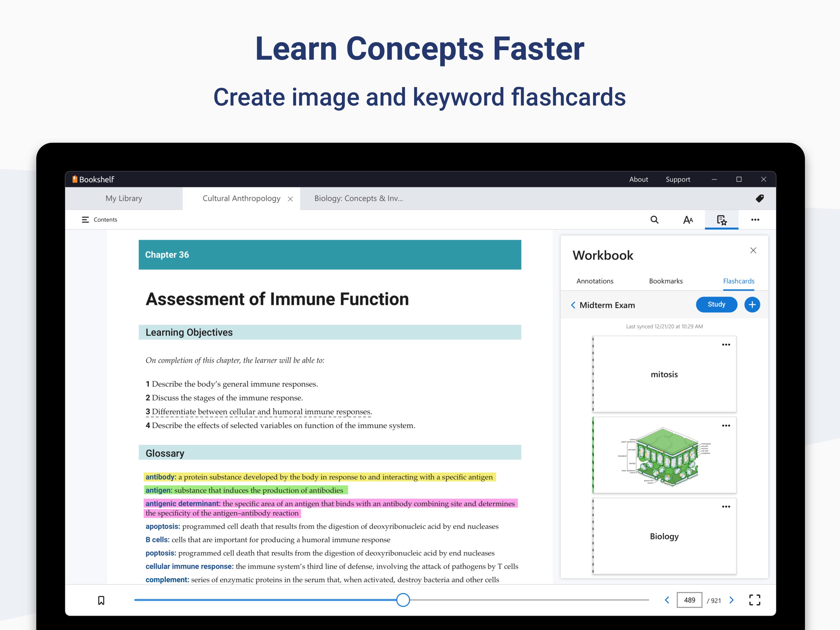Open the toolbar more options ellipsis
This screenshot has height=630, width=840.
(755, 220)
